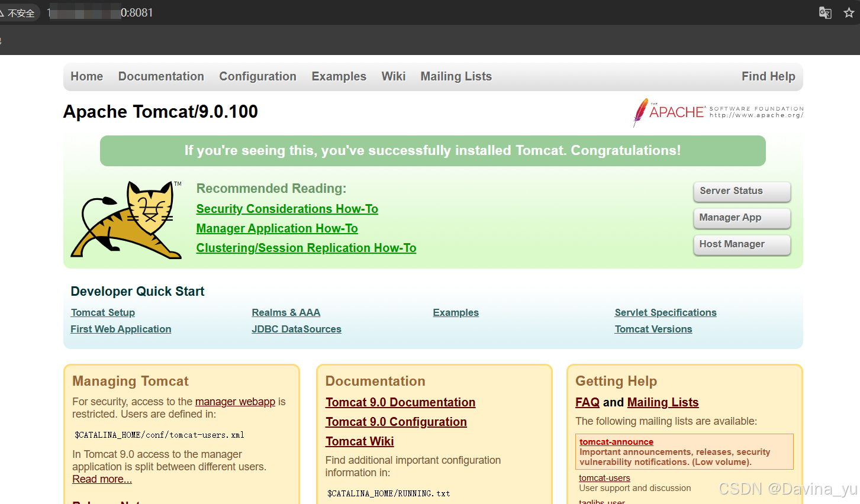Open Tomcat Versions link
Viewport: 860px width, 504px height.
653,329
